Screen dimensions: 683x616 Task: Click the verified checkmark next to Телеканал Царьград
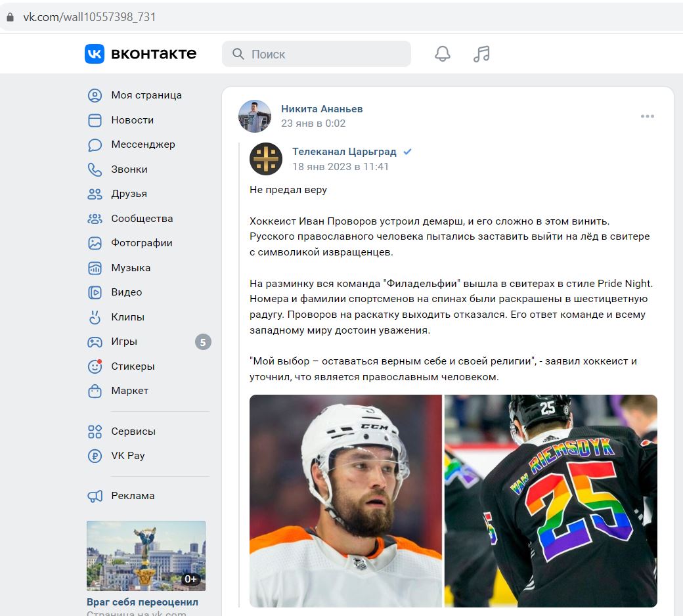pyautogui.click(x=407, y=152)
